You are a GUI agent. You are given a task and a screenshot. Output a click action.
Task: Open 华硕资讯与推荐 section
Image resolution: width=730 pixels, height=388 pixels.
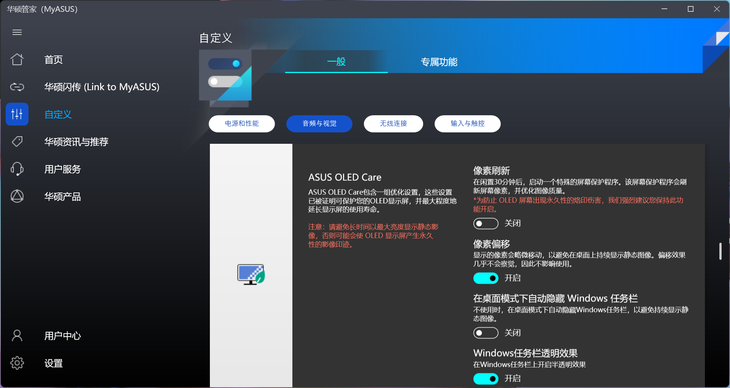pos(76,142)
